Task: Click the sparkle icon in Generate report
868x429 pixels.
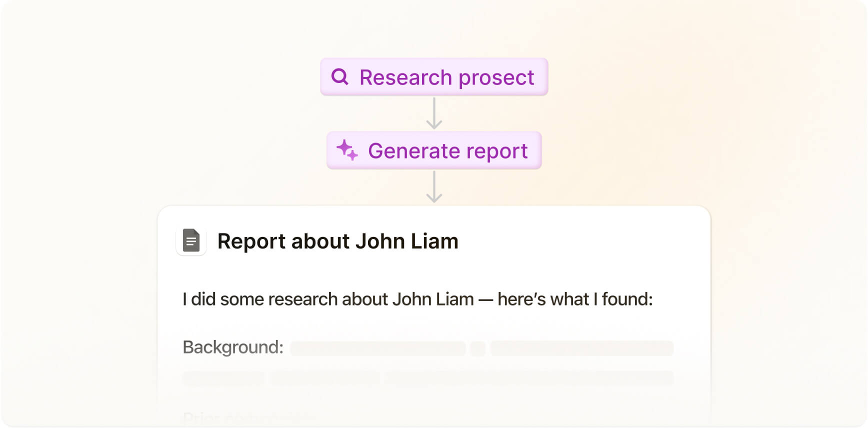Action: [x=347, y=150]
